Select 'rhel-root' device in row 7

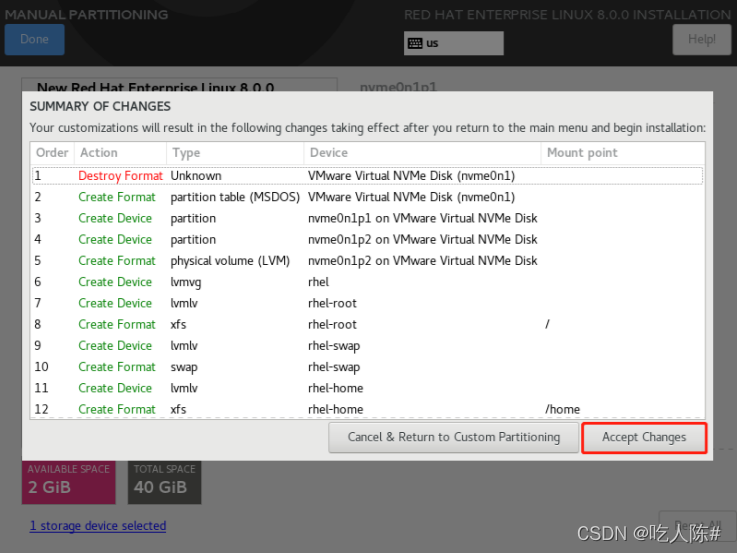pos(332,303)
